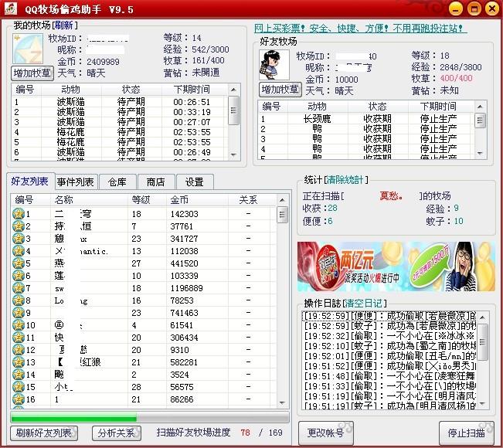The image size is (503, 448).
Task: Select my animal row 4 梅花鹿 02:53:55
Action: point(119,132)
